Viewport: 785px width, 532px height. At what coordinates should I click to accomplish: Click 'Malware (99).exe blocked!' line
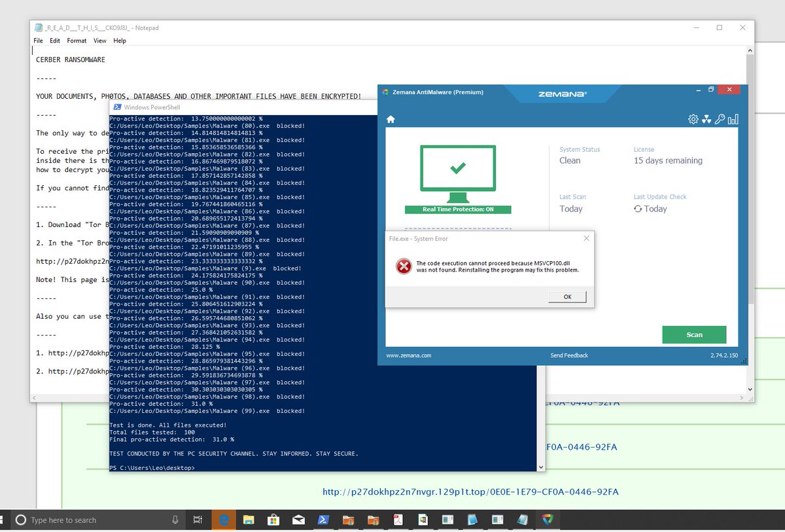[x=207, y=411]
